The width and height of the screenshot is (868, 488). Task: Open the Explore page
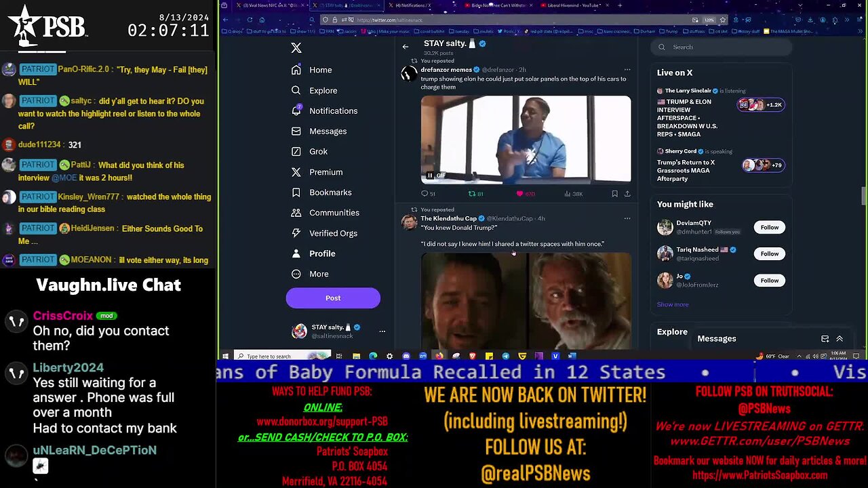click(x=314, y=90)
